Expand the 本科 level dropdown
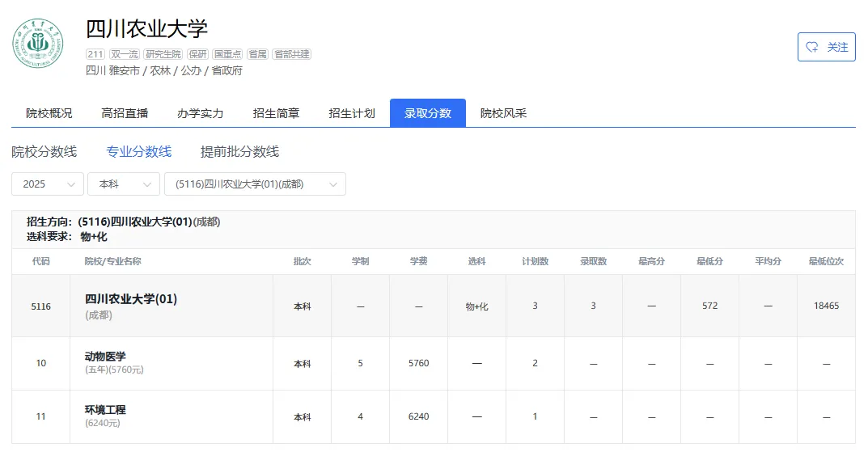Viewport: 868px width, 452px height. [x=124, y=184]
